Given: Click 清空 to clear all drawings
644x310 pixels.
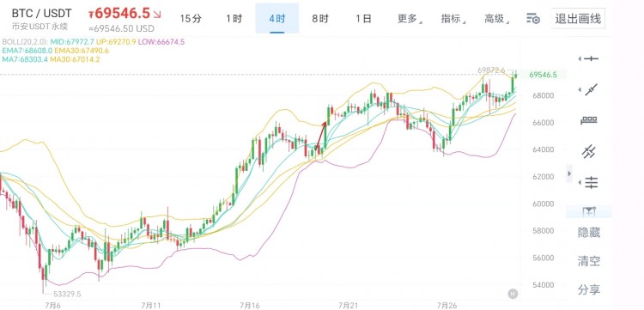Looking at the screenshot, I should tap(589, 261).
